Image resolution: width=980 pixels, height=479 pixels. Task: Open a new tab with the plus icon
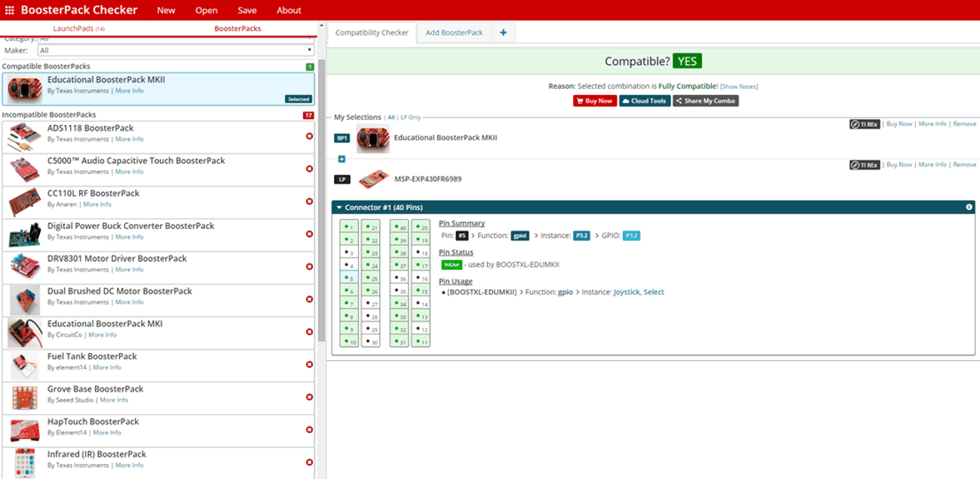(502, 32)
